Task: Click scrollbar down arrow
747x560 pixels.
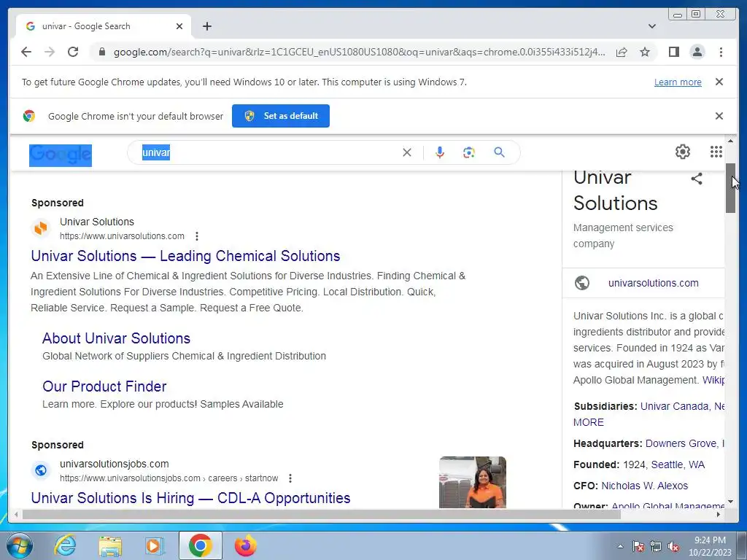Action: [730, 502]
